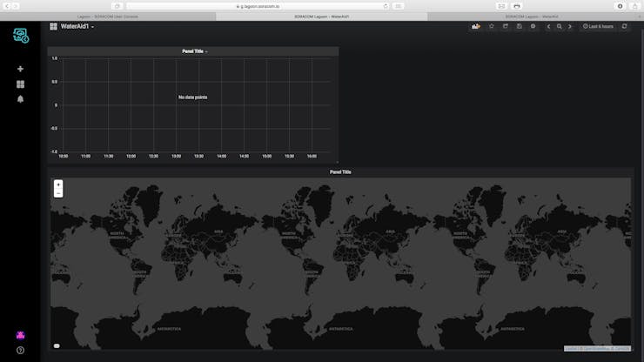Open the Last 6 hours time picker
The width and height of the screenshot is (644, 362).
(x=598, y=26)
